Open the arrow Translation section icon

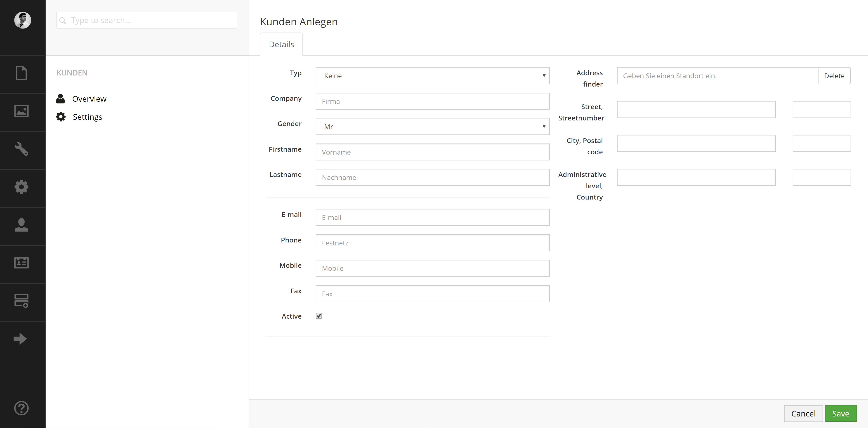click(20, 339)
